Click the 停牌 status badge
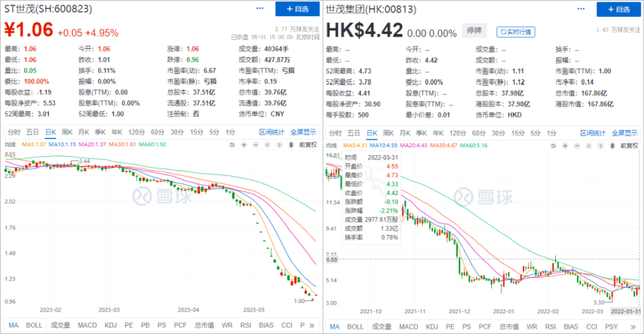 coord(475,30)
